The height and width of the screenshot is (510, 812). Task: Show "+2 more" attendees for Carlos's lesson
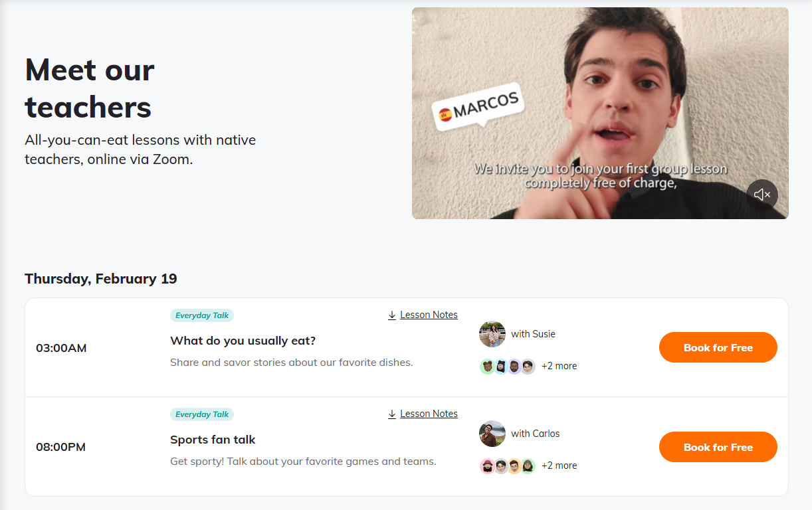point(559,466)
